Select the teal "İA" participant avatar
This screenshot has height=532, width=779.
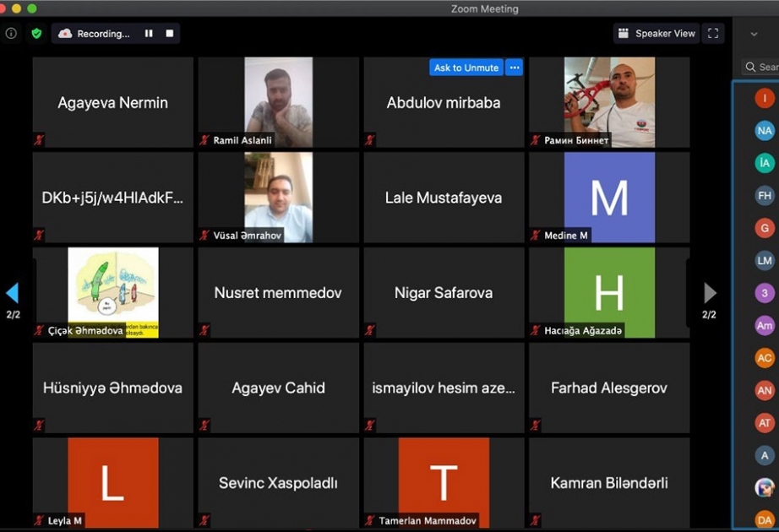765,163
